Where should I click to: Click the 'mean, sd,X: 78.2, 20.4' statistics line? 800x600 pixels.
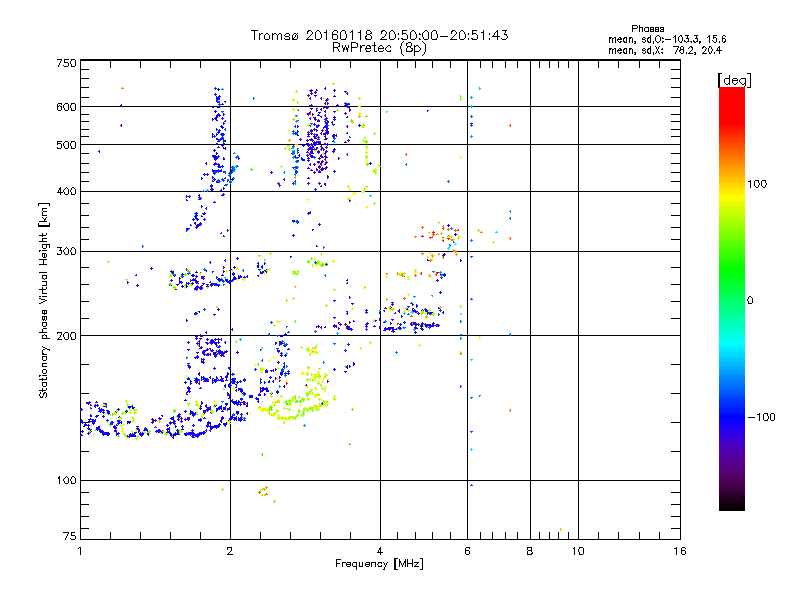[665, 50]
